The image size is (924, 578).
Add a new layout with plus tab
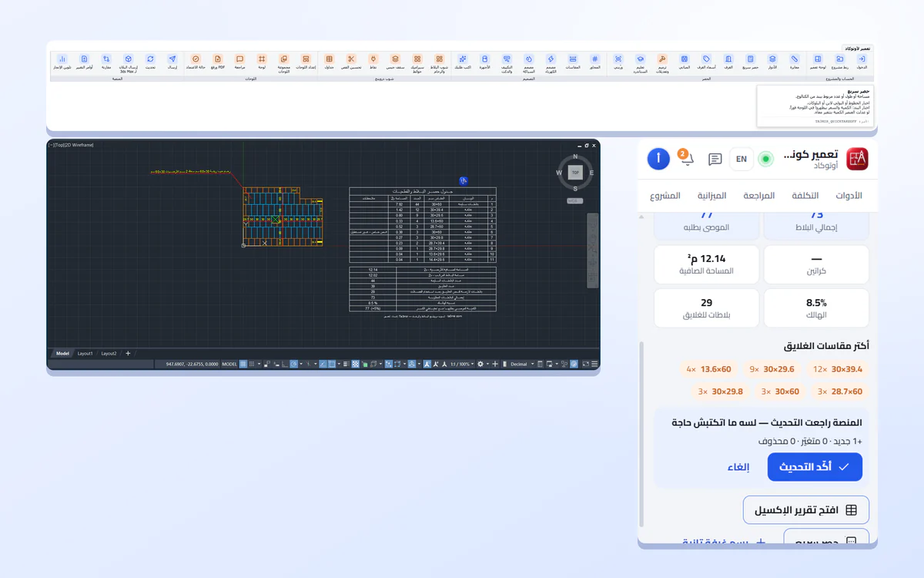(x=128, y=353)
